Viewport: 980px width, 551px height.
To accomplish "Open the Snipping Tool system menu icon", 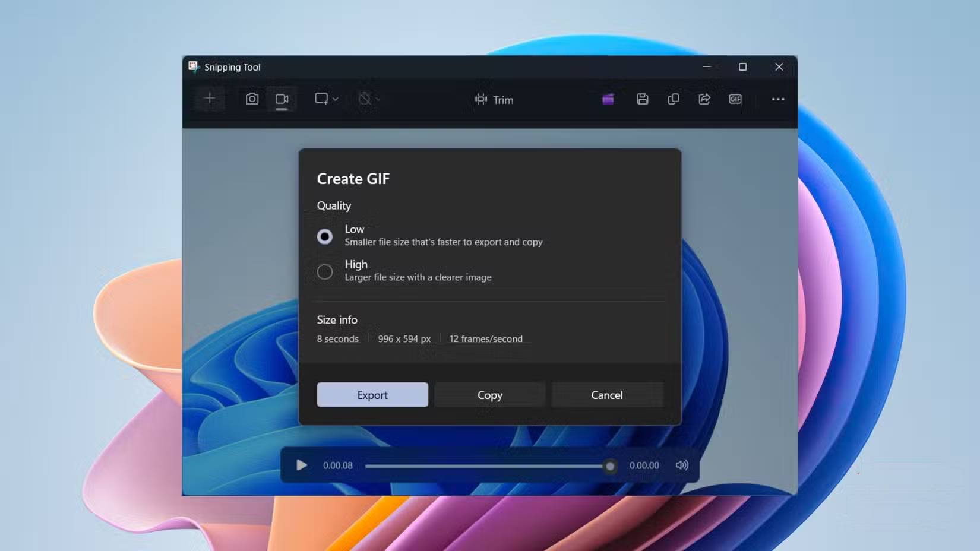I will [x=193, y=66].
